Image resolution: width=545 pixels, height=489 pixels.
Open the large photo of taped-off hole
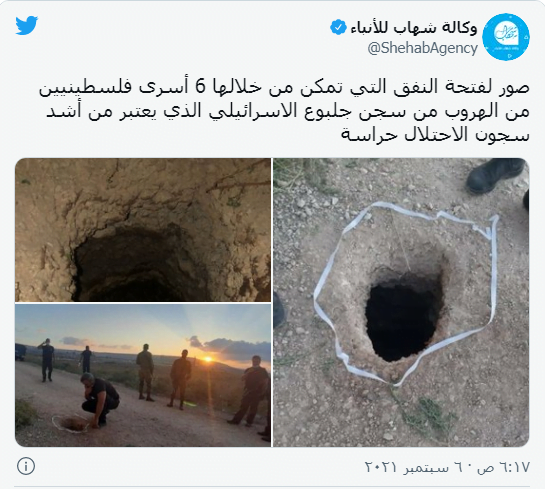click(401, 302)
